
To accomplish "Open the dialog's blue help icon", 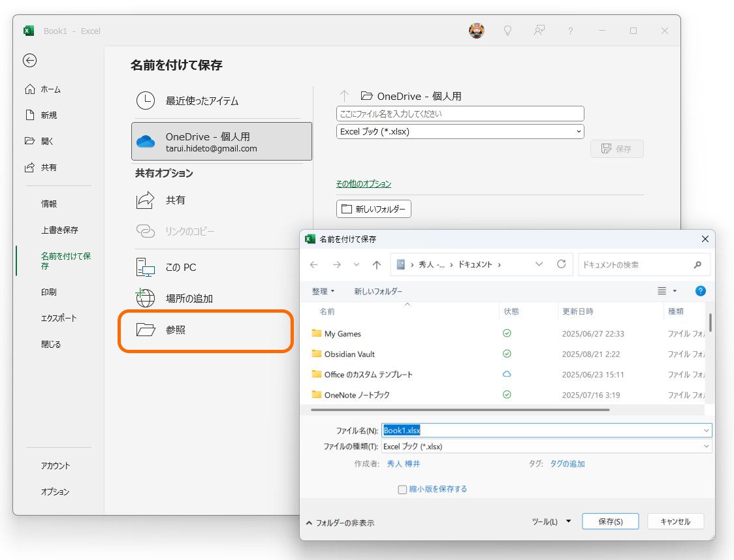I will point(700,290).
